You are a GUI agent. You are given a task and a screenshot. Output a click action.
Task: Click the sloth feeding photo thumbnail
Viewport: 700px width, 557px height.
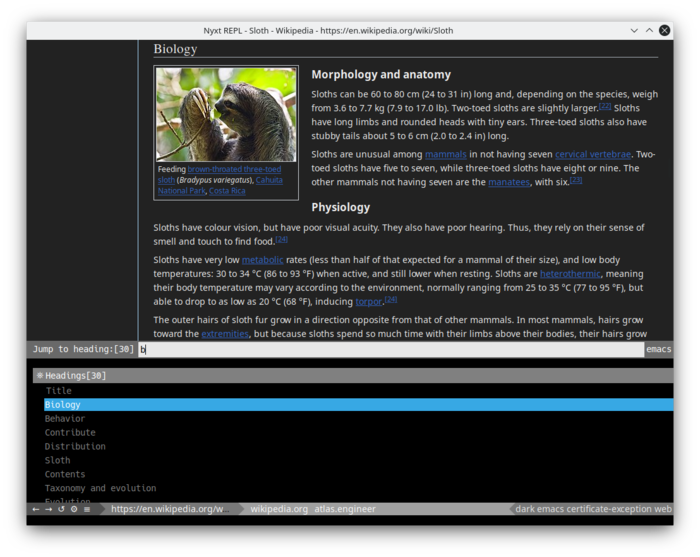click(226, 114)
